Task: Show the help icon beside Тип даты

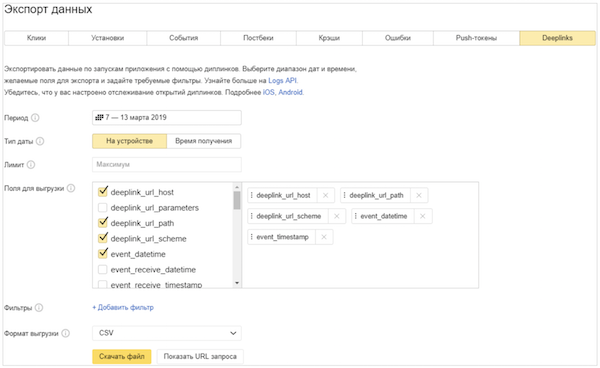Action: [x=40, y=141]
